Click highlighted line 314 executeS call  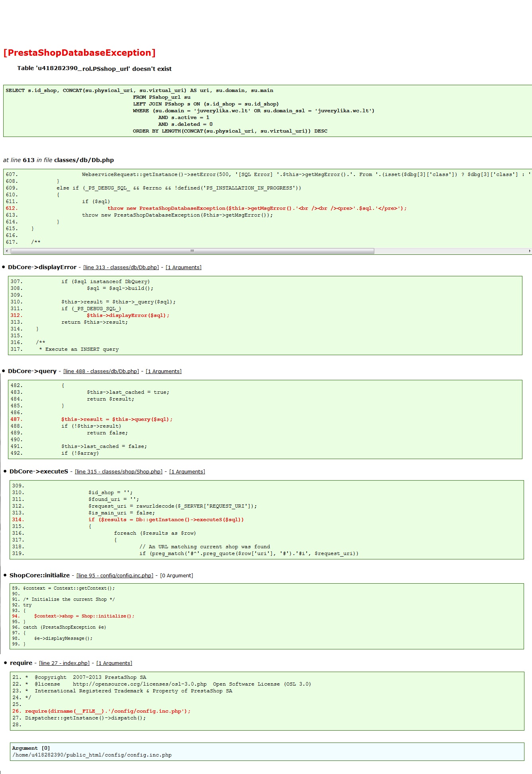(166, 520)
